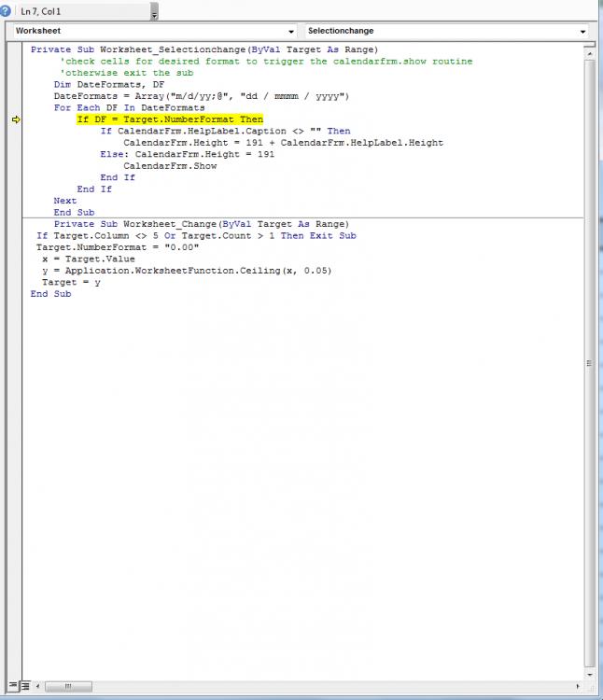Click the vertical scrollbar down arrow
Viewport: 603px width, 700px height.
590,675
